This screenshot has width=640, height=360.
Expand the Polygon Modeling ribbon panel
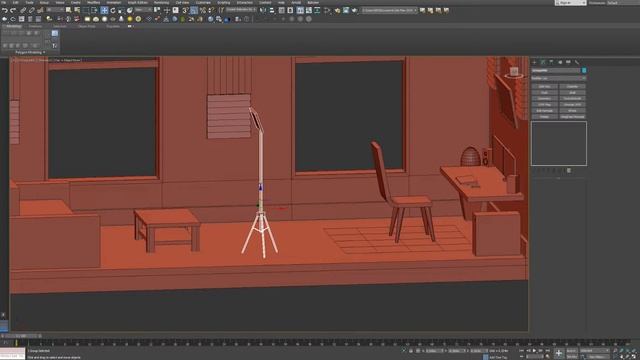[x=30, y=52]
